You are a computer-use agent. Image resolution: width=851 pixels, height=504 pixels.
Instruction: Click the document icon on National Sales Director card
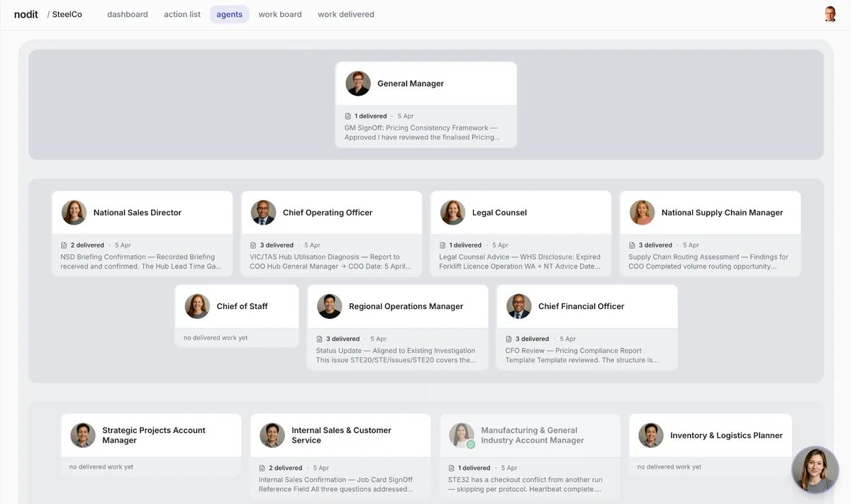point(64,245)
